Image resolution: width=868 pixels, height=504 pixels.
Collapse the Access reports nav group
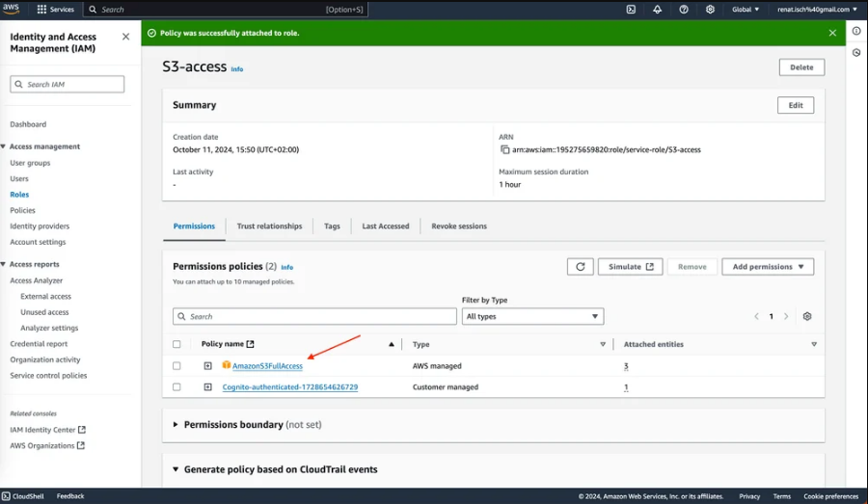3,264
